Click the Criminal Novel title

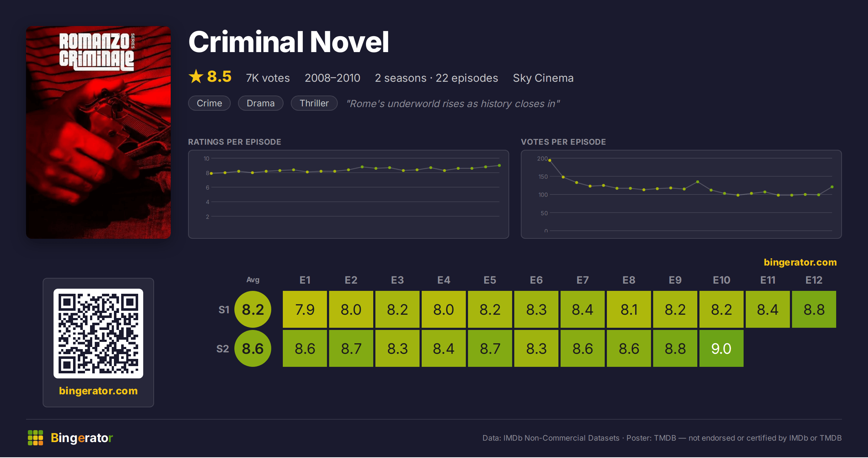tap(289, 42)
